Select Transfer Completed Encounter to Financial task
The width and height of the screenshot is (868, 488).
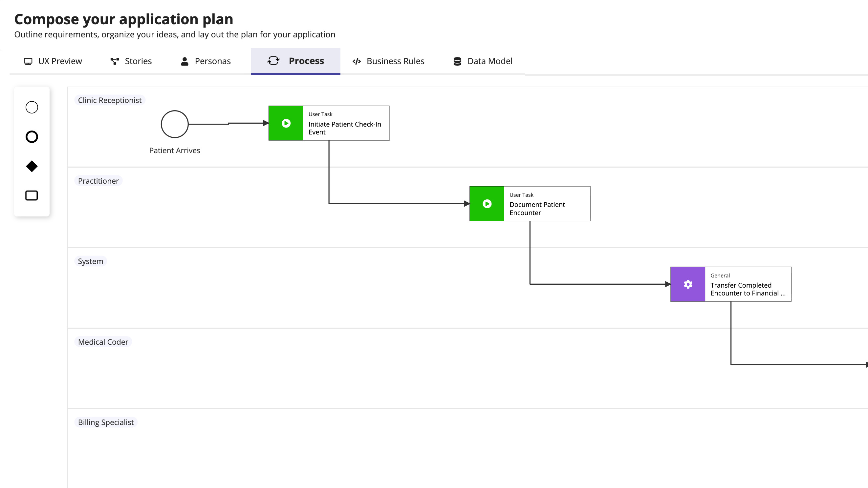tap(731, 284)
